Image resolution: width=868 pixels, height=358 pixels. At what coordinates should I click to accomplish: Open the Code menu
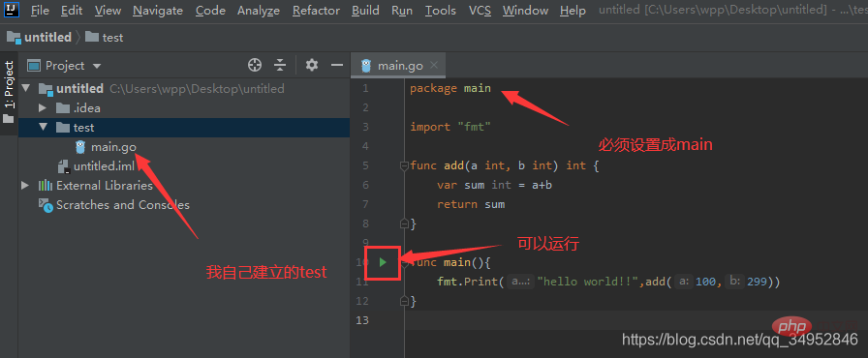pos(210,10)
